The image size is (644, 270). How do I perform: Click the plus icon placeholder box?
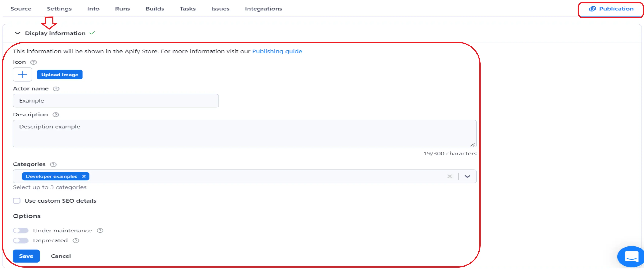[22, 74]
